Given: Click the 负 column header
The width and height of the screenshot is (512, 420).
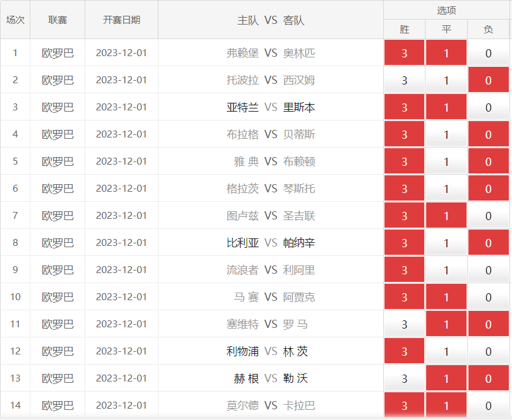Looking at the screenshot, I should pos(489,30).
